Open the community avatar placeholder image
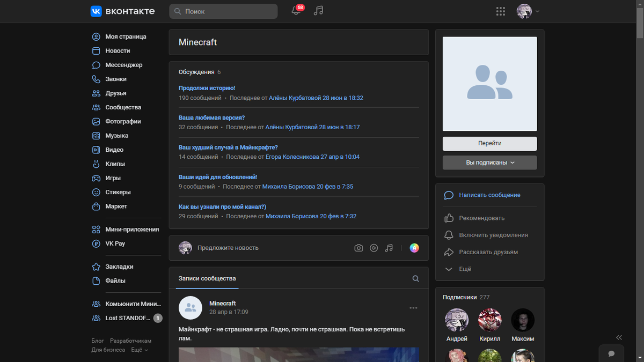 click(x=489, y=84)
